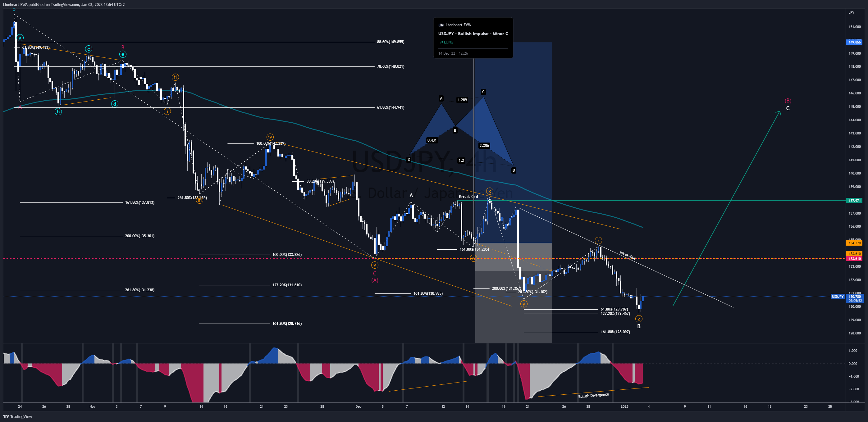Select the orange circled 'v' wave marker
This screenshot has height=422, width=868.
pyautogui.click(x=374, y=265)
